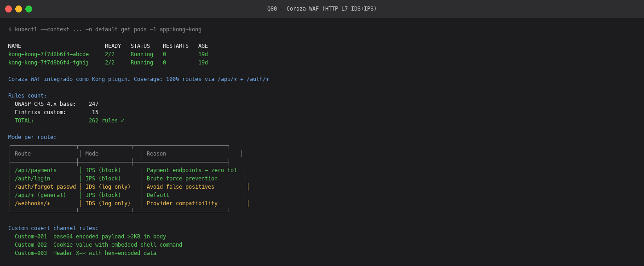Click the Rules count: heading

[28, 96]
